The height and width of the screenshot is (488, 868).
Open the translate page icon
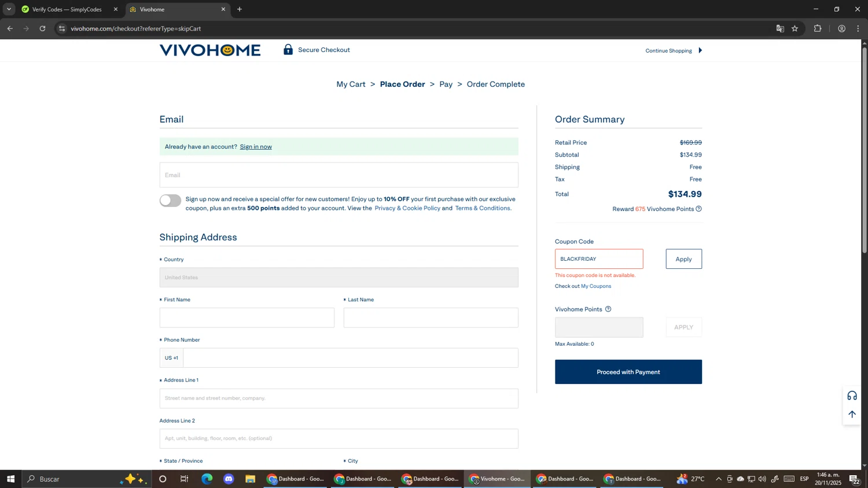coord(780,28)
